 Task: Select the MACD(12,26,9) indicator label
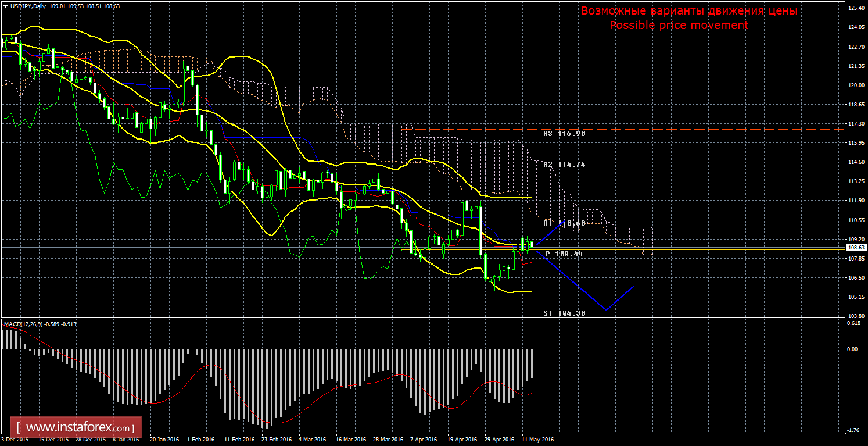[24, 323]
